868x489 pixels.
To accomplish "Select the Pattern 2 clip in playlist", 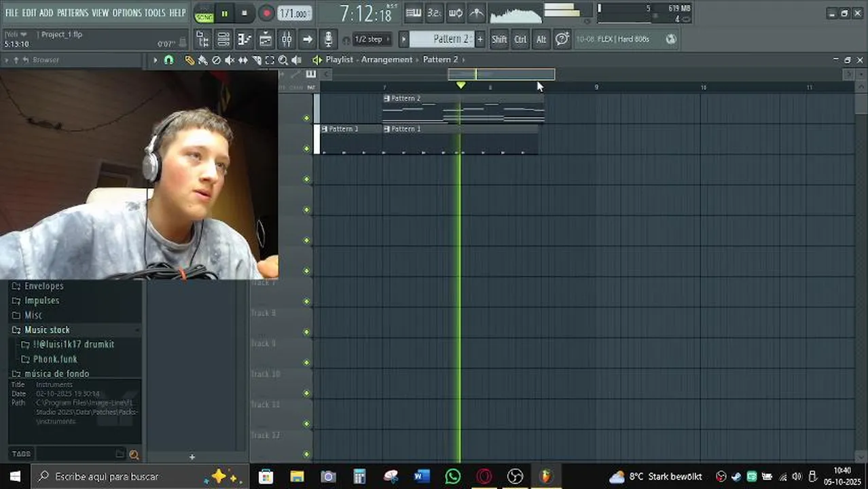I will 463,109.
